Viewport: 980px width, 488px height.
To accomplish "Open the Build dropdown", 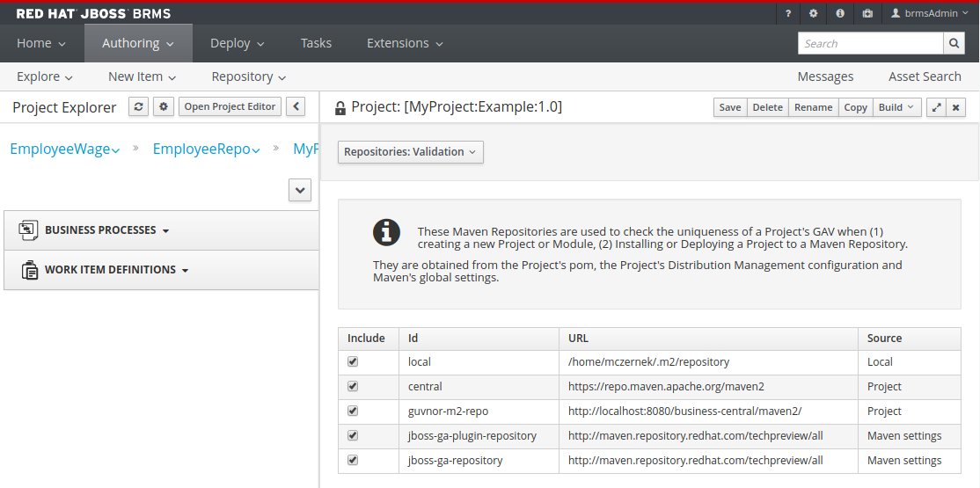I will 896,107.
